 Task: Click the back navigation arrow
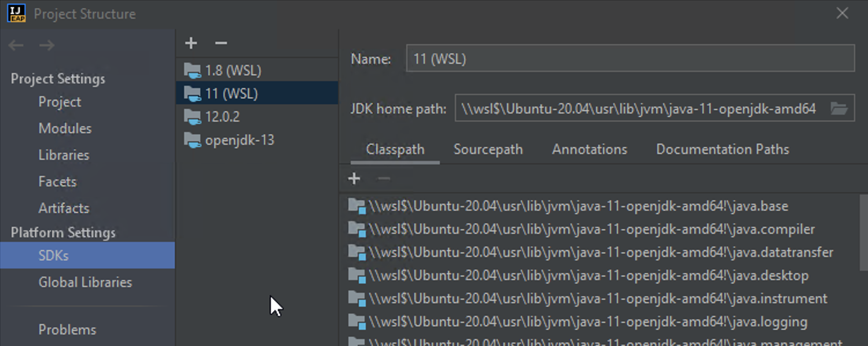[16, 45]
